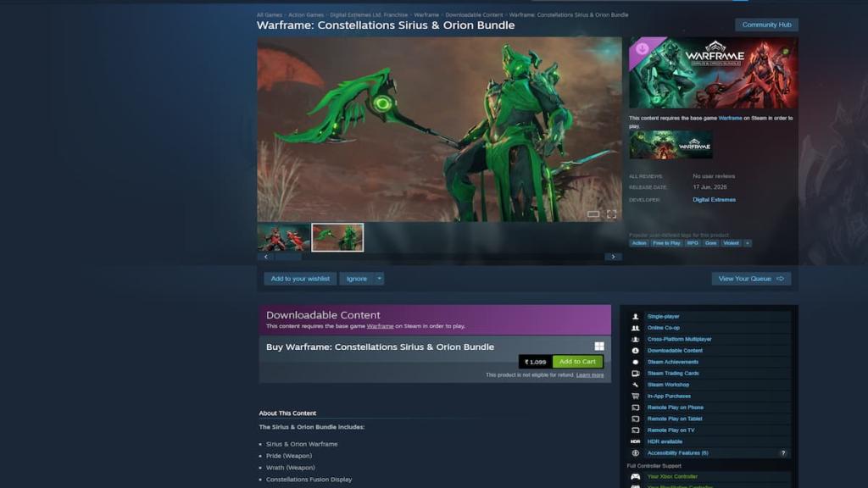Switch screenshot viewer to theater mode
Screen dimensions: 868x488
[x=593, y=214]
